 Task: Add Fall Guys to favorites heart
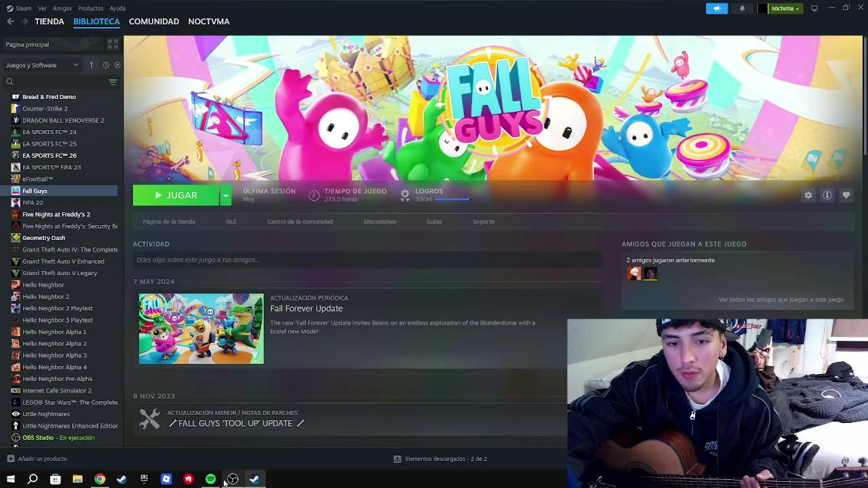coord(846,195)
